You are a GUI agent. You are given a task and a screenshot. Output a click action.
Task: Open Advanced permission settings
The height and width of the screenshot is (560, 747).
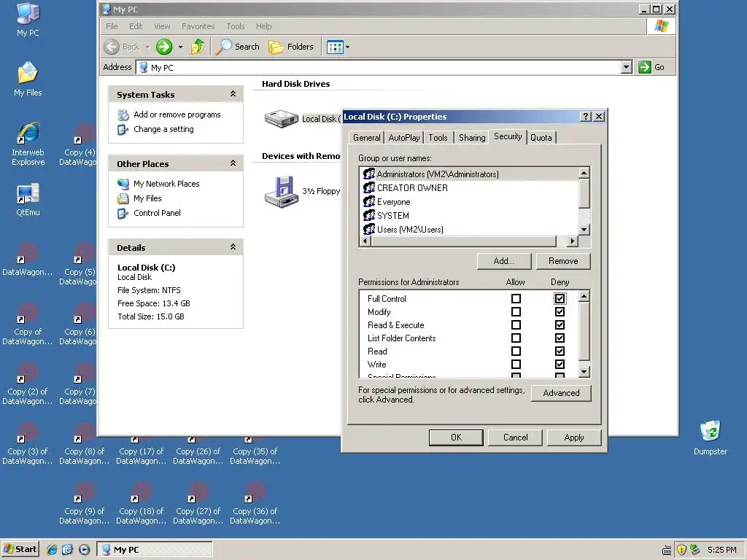pos(561,393)
